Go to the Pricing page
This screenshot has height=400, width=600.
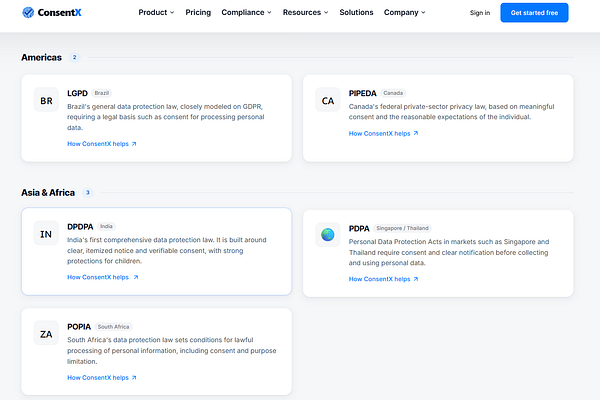198,13
